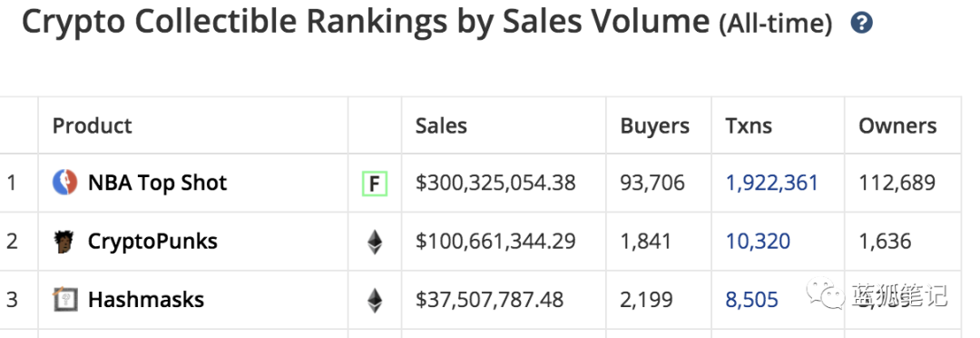Click Hashmasks row Ethereum icon

375,300
